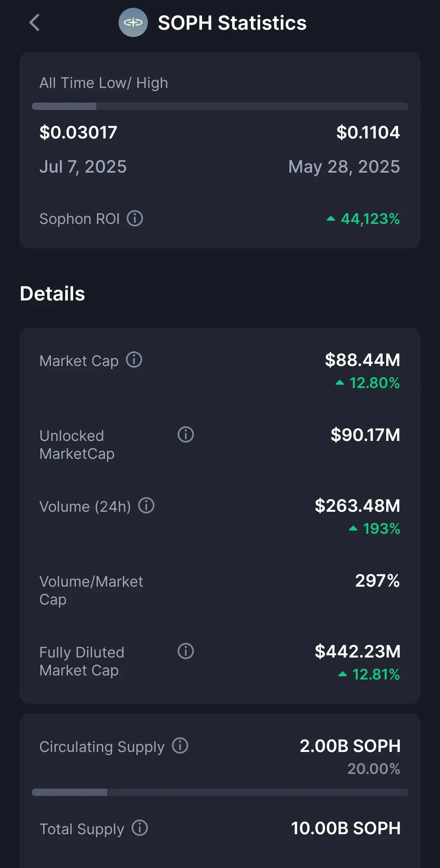Go back using the left chevron arrow
Screen dimensions: 440x868
coord(35,22)
